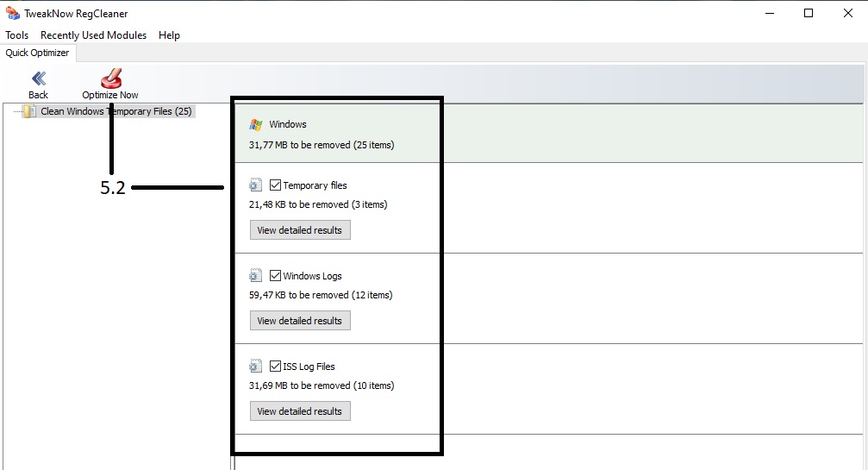Click the '21,48 KB to be removed (3 items)' text
868x470 pixels.
(318, 204)
